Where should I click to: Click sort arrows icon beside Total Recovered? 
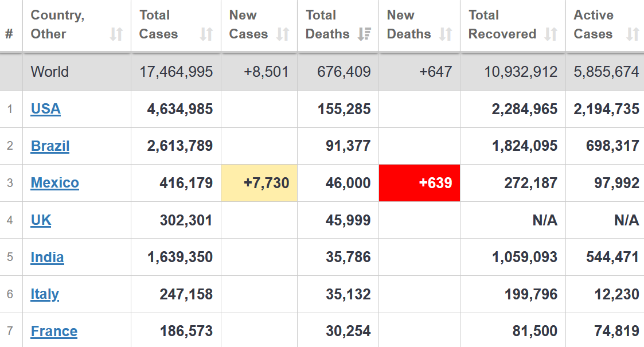(x=551, y=34)
